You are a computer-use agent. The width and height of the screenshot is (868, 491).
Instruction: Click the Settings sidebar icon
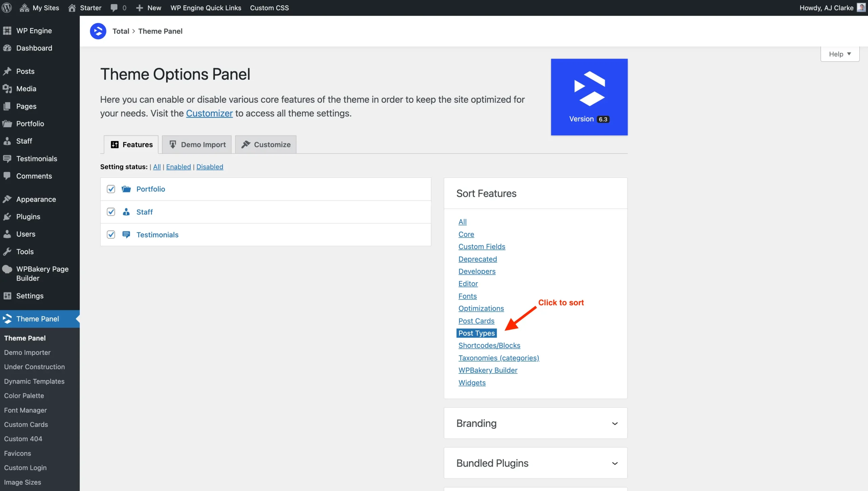[7, 296]
